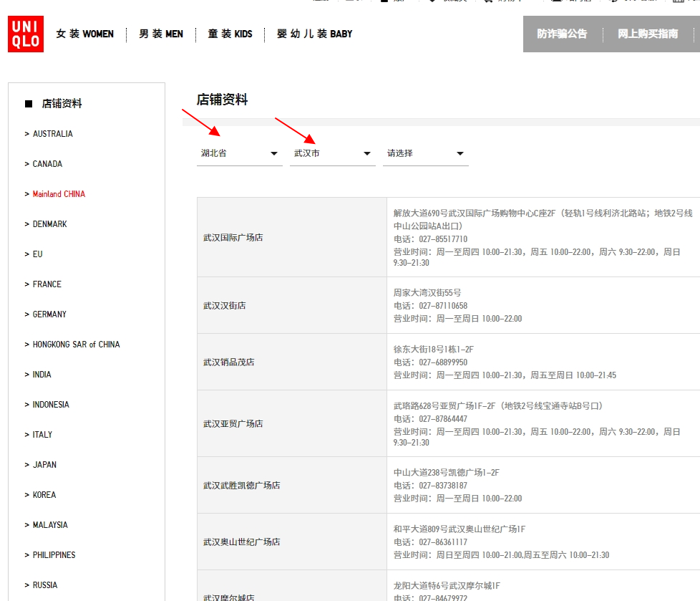This screenshot has height=601, width=700.
Task: Select ITALY in the sidebar
Action: click(42, 435)
